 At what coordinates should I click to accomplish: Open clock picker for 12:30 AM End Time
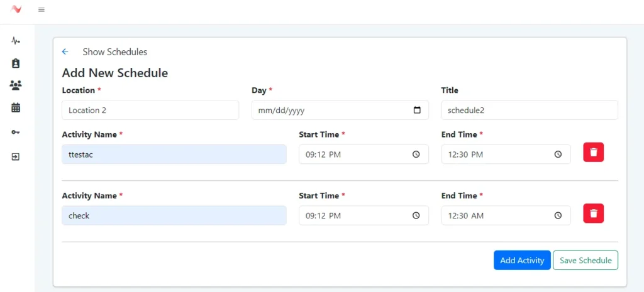point(558,215)
